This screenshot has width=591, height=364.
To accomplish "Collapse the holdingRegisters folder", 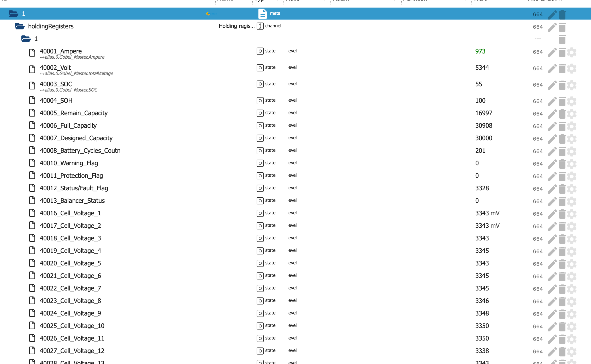I will (20, 26).
